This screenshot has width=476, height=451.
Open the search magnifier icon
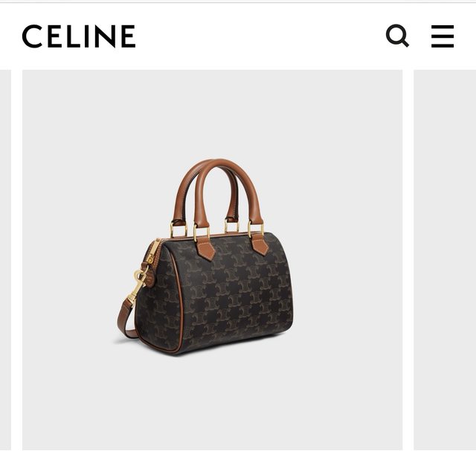397,36
